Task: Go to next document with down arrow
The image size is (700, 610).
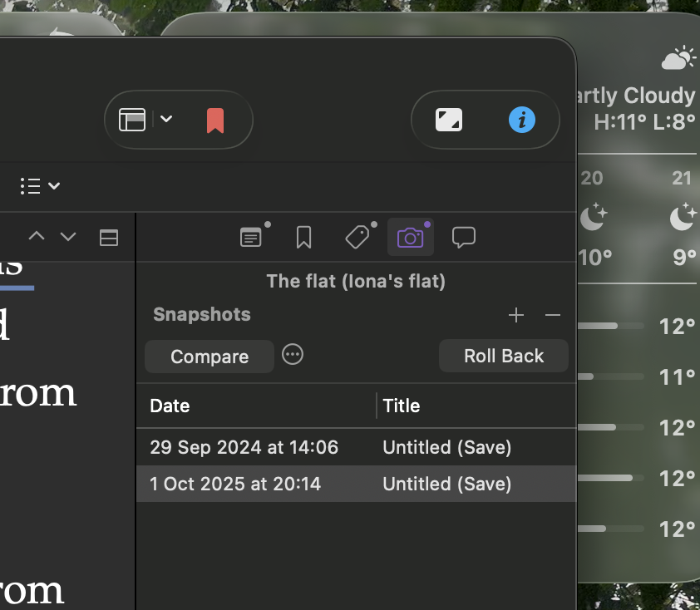Action: [68, 237]
